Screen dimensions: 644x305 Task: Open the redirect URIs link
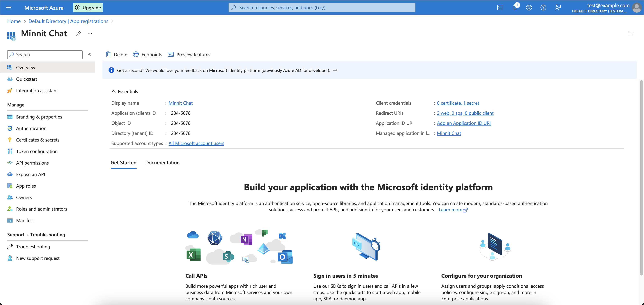tap(465, 113)
